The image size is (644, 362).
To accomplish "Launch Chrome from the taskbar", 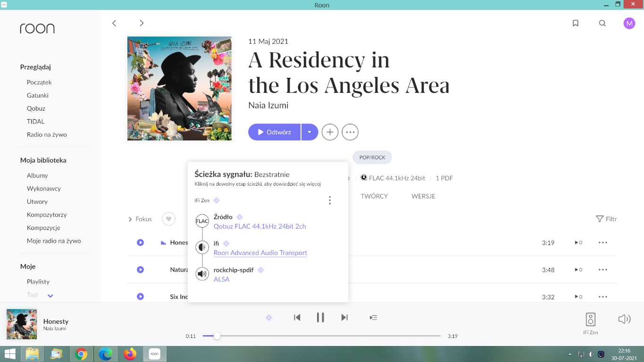I will point(81,354).
